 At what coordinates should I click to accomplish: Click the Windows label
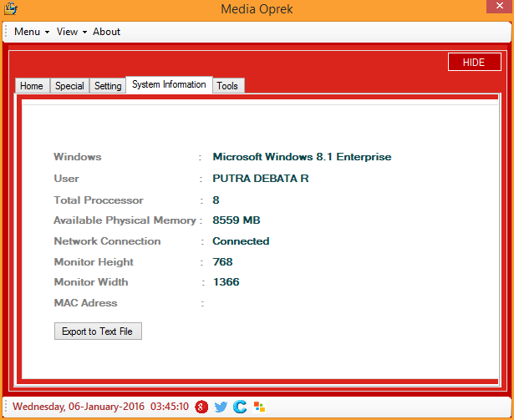click(x=78, y=157)
